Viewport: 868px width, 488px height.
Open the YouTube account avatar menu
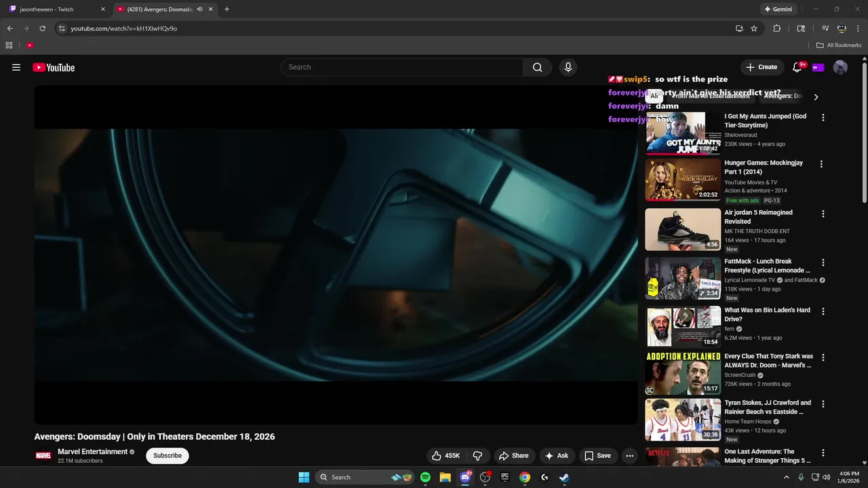click(840, 67)
